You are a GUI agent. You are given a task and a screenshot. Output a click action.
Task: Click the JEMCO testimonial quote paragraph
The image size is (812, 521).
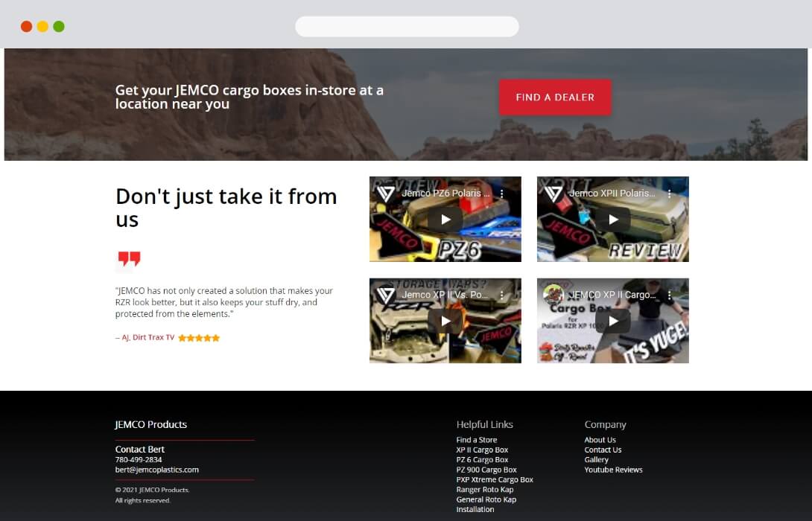click(224, 302)
